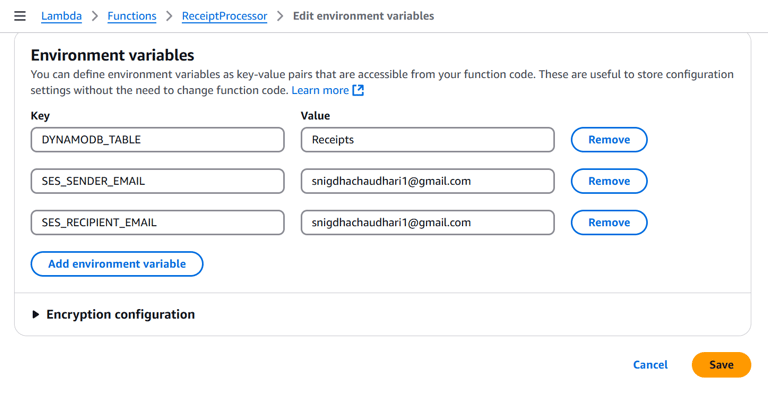
Task: Edit the SES_SENDER_EMAIL key field
Action: [x=158, y=181]
